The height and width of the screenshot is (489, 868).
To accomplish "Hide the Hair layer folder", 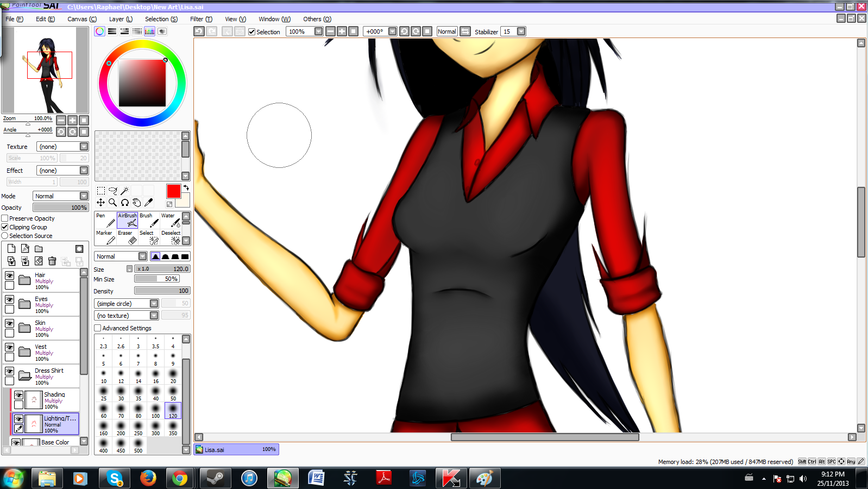I will point(10,276).
